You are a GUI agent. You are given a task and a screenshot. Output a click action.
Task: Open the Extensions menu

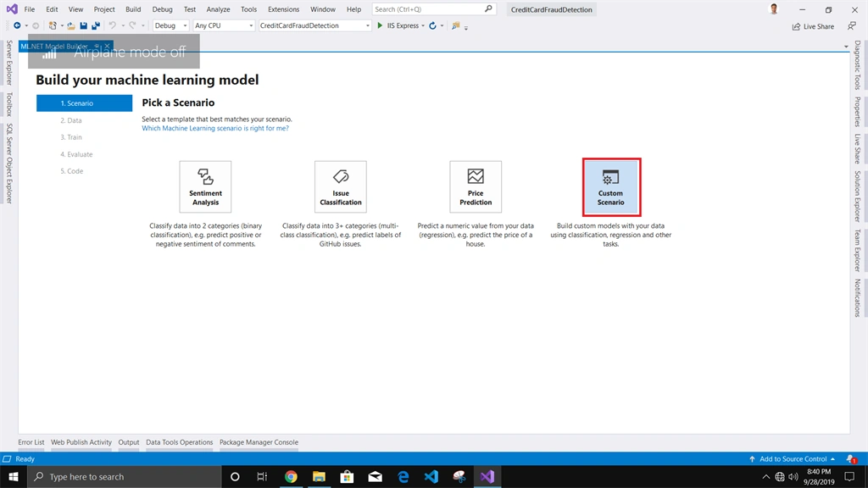(x=283, y=9)
